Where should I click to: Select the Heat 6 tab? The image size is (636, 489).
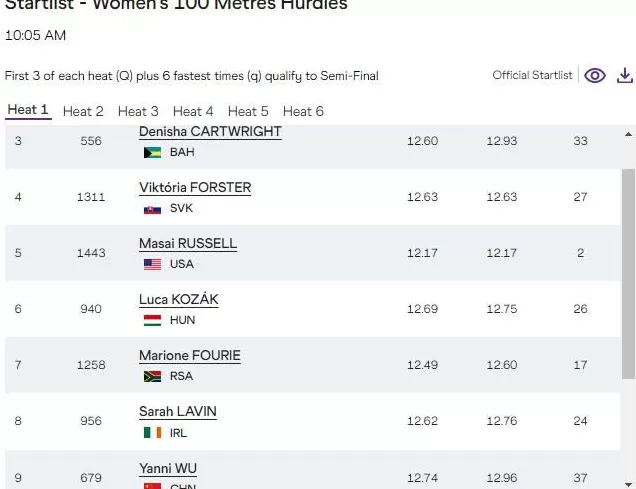303,111
